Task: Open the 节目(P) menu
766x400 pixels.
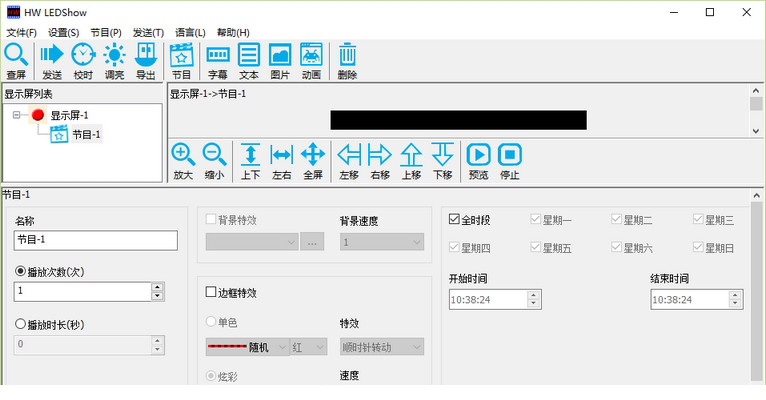Action: point(106,33)
